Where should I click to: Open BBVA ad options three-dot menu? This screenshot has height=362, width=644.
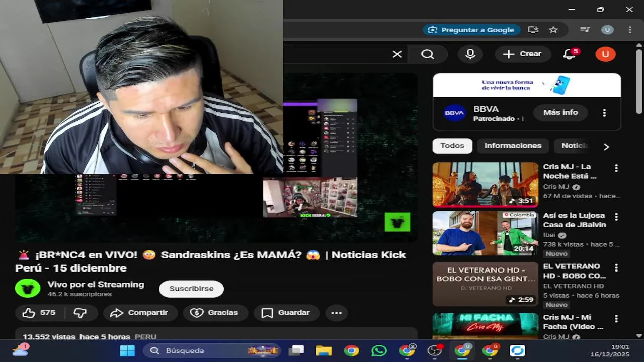[604, 113]
